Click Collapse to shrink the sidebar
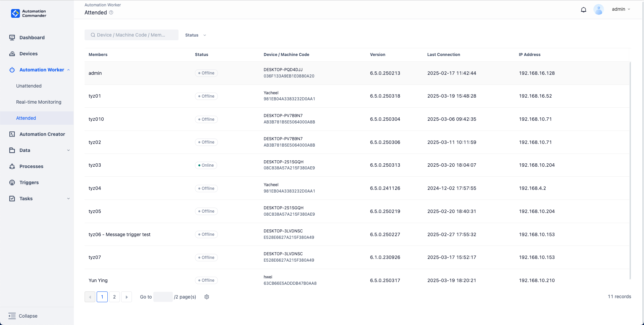The height and width of the screenshot is (325, 644). [28, 316]
